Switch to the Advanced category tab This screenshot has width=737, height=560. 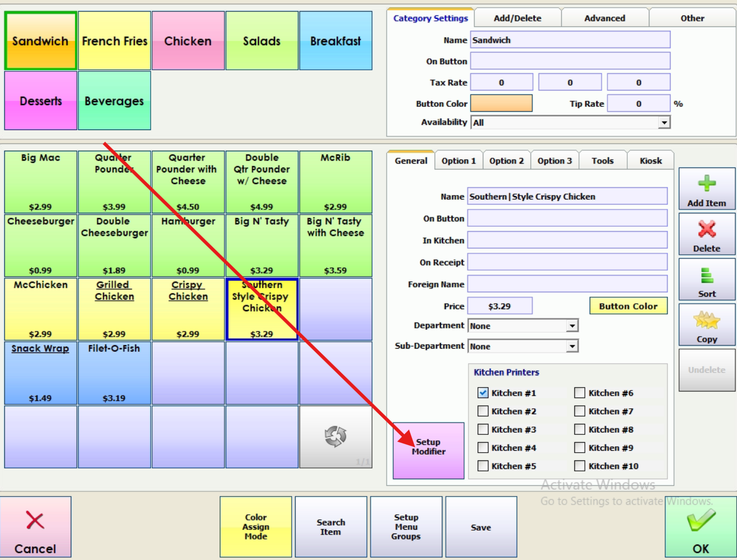605,18
